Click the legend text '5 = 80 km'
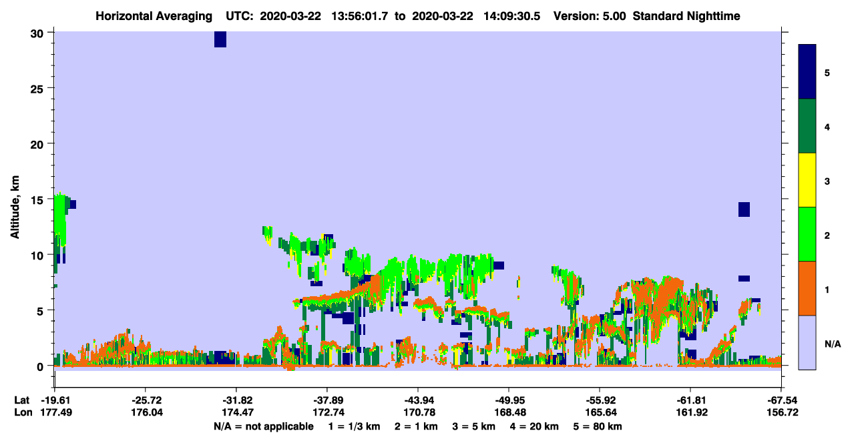The height and width of the screenshot is (445, 868). pos(598,426)
